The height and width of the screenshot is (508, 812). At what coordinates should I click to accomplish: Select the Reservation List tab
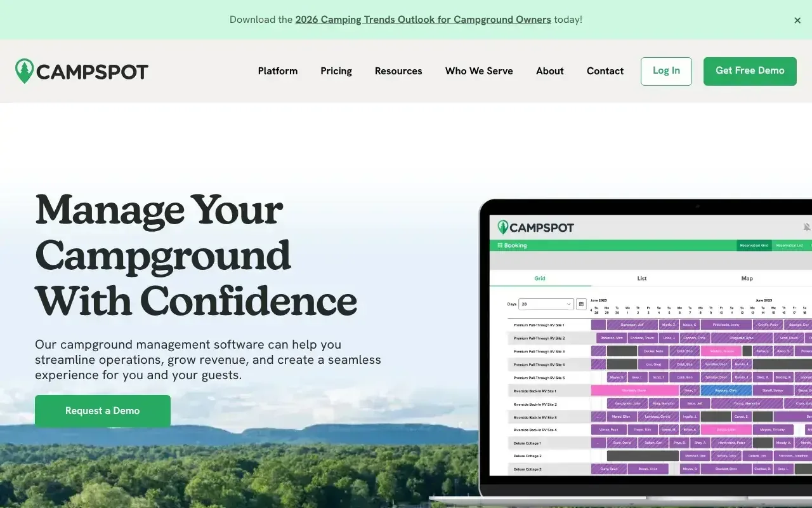[790, 245]
